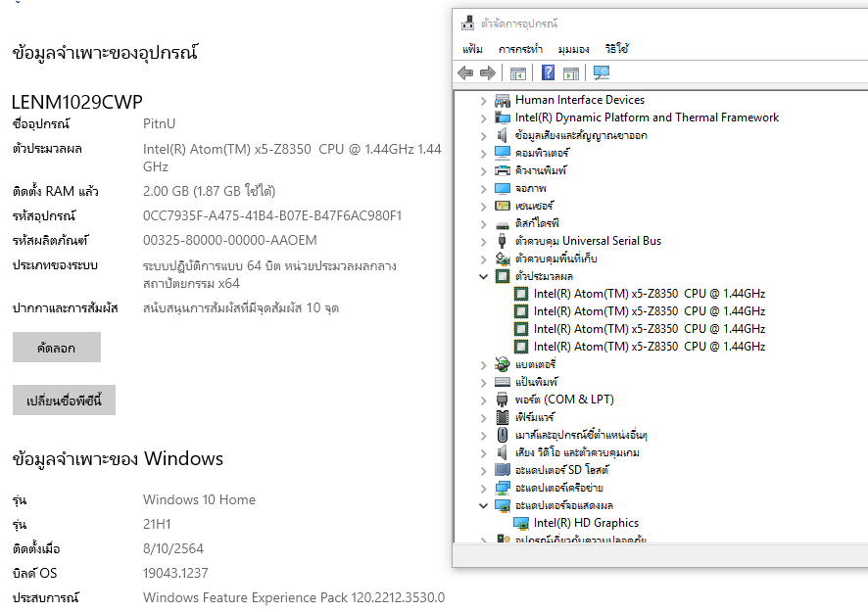Click the เซนเซอร์ sensors category icon

(x=503, y=206)
